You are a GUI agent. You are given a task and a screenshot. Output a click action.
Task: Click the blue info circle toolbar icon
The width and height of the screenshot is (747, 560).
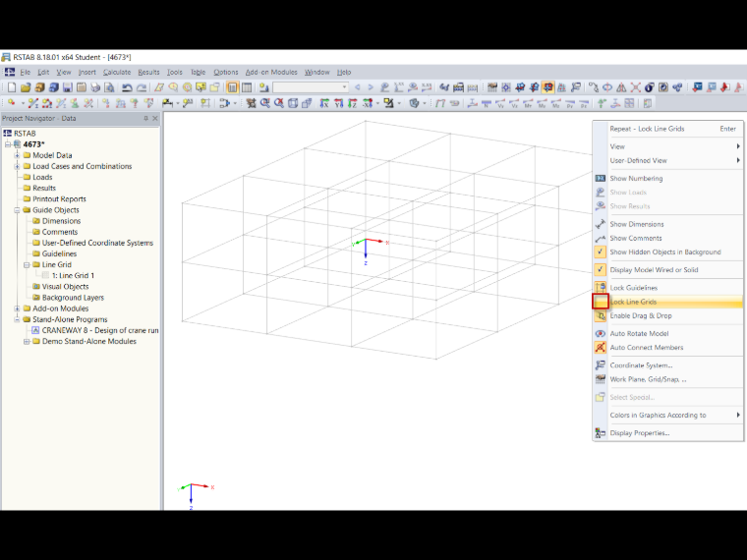coord(650,87)
